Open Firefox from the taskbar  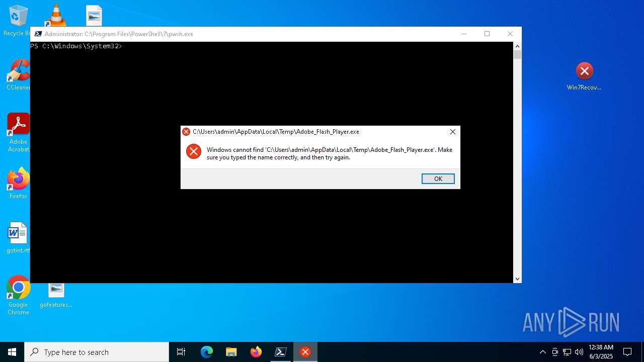tap(256, 352)
